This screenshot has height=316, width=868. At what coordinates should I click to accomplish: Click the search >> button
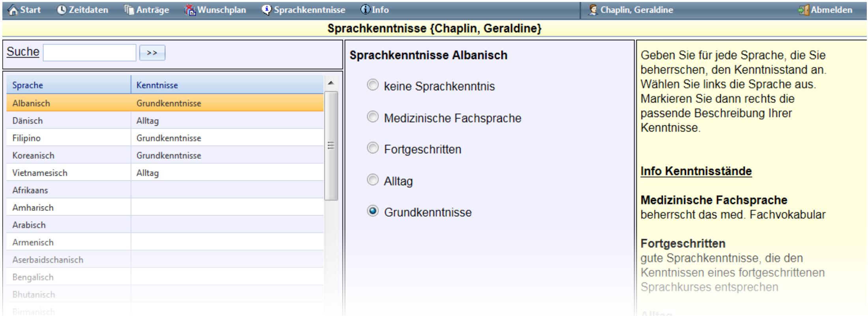pos(152,53)
